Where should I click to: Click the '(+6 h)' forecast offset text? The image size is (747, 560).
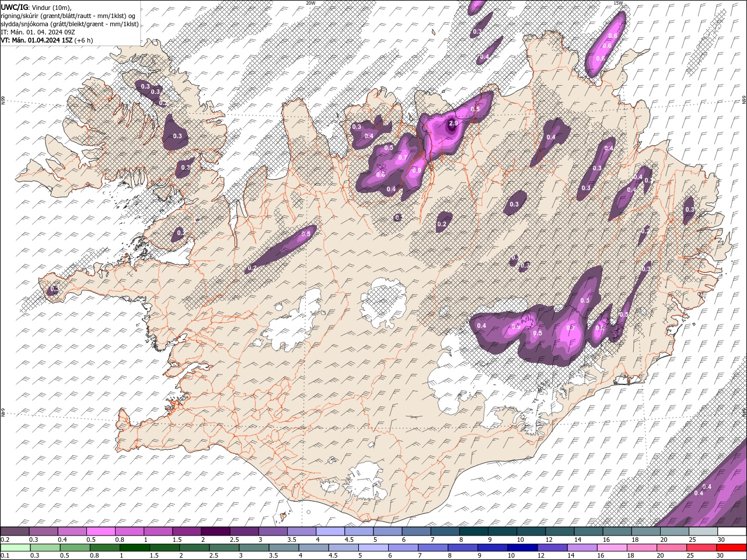click(84, 40)
